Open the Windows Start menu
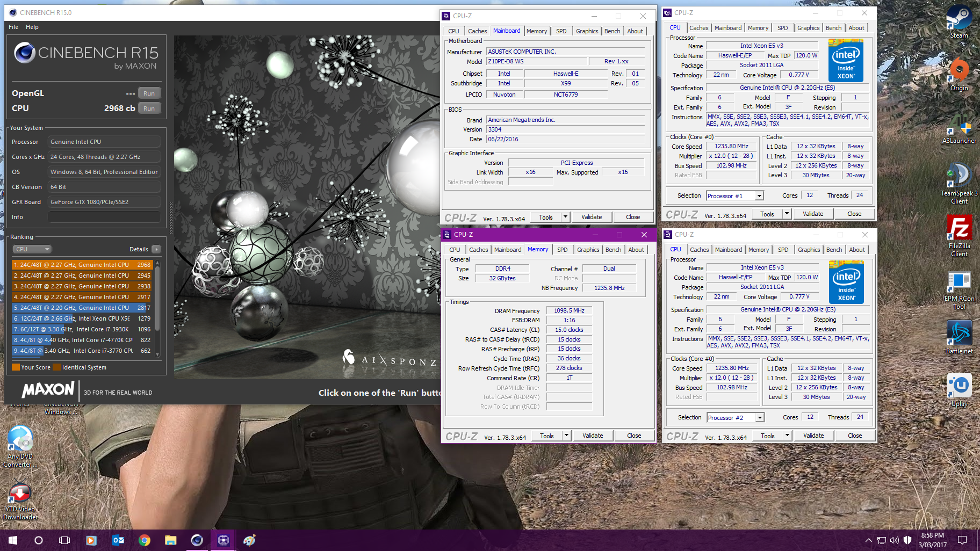Viewport: 980px width, 551px height. tap(13, 540)
